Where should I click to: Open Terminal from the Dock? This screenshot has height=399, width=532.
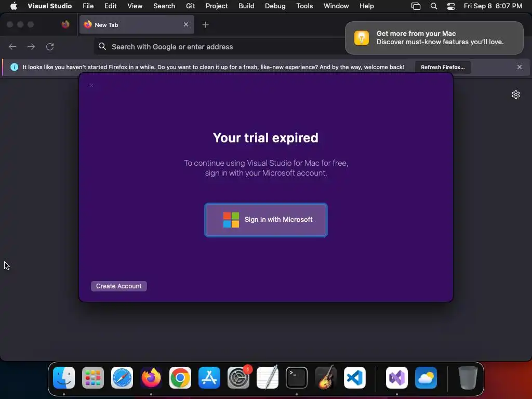297,378
